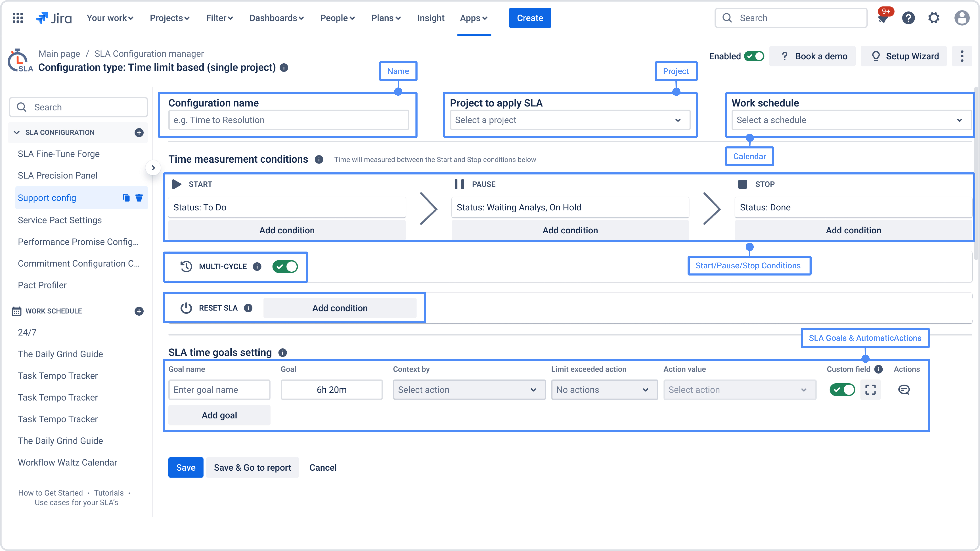Turn off the Enabled switch
The width and height of the screenshot is (980, 551).
[x=754, y=56]
